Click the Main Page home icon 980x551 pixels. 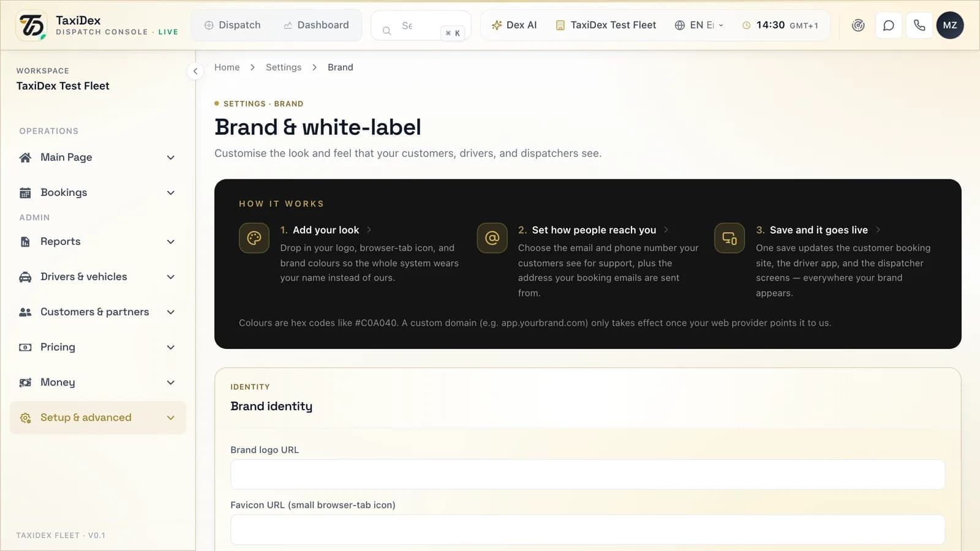(25, 157)
